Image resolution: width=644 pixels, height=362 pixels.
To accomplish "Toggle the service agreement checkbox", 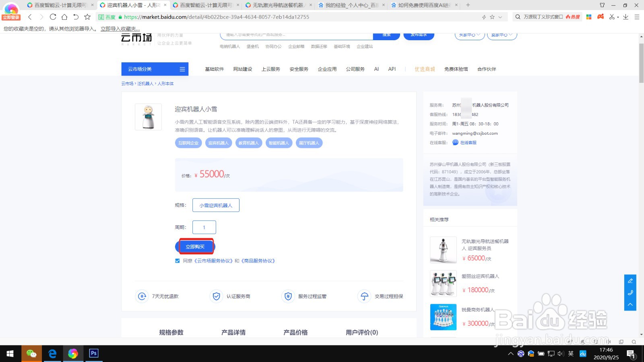I will (178, 261).
